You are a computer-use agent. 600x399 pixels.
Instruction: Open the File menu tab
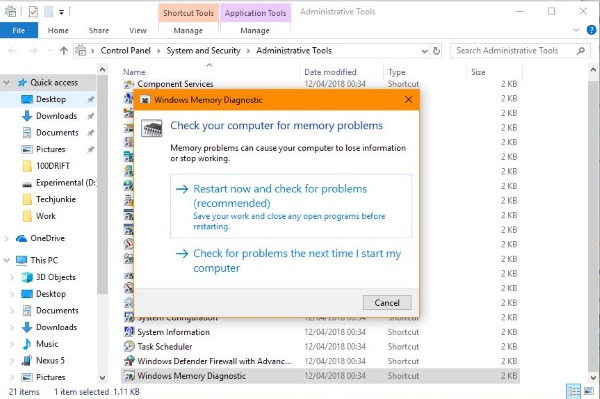[x=19, y=31]
